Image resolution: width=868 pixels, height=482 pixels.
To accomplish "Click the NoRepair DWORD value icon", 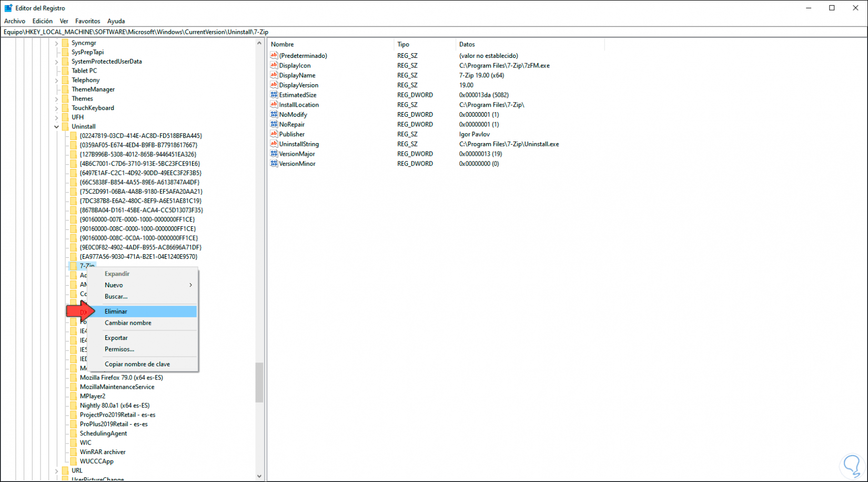I will tap(274, 124).
